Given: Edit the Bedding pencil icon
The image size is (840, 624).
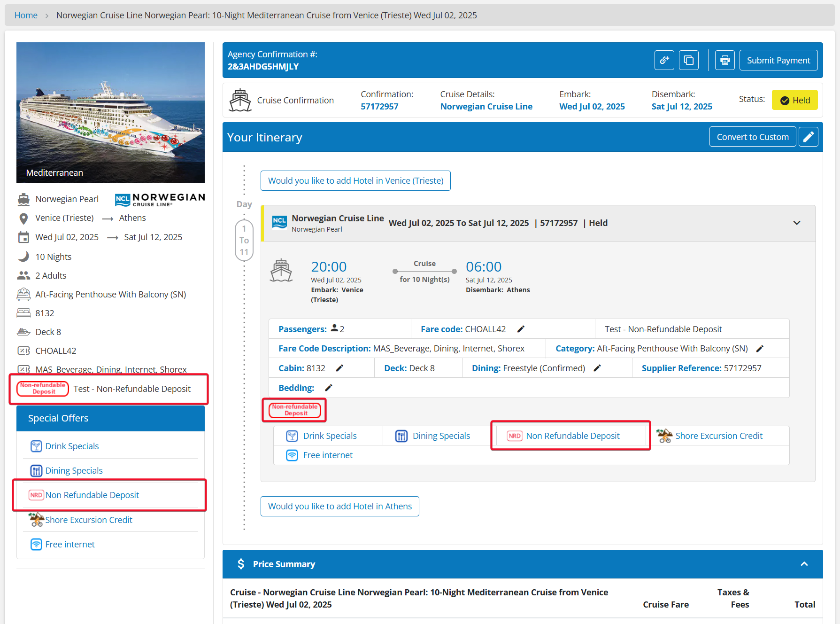Looking at the screenshot, I should pos(329,388).
